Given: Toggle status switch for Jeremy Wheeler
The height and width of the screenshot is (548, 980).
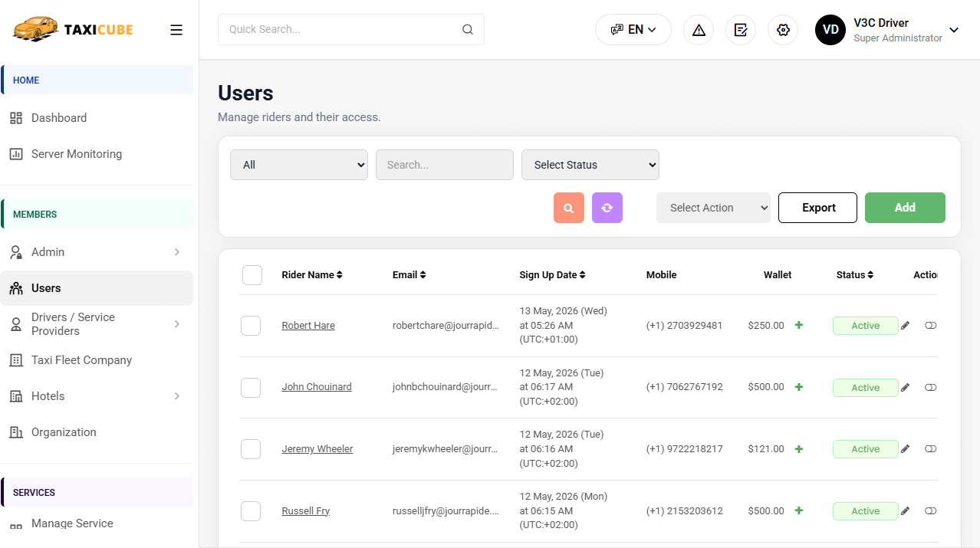Looking at the screenshot, I should tap(930, 449).
